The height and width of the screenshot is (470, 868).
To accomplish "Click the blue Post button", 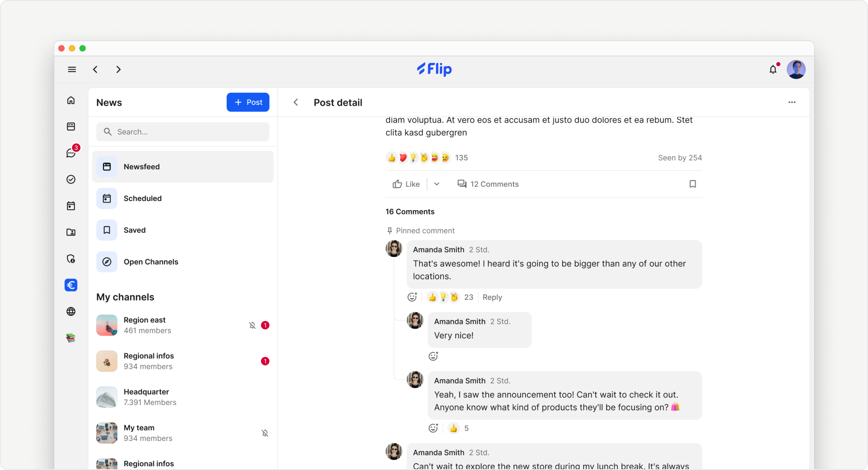I will [x=248, y=102].
